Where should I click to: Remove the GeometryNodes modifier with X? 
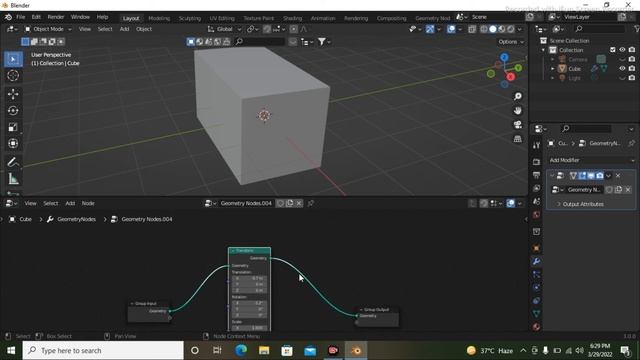(618, 176)
